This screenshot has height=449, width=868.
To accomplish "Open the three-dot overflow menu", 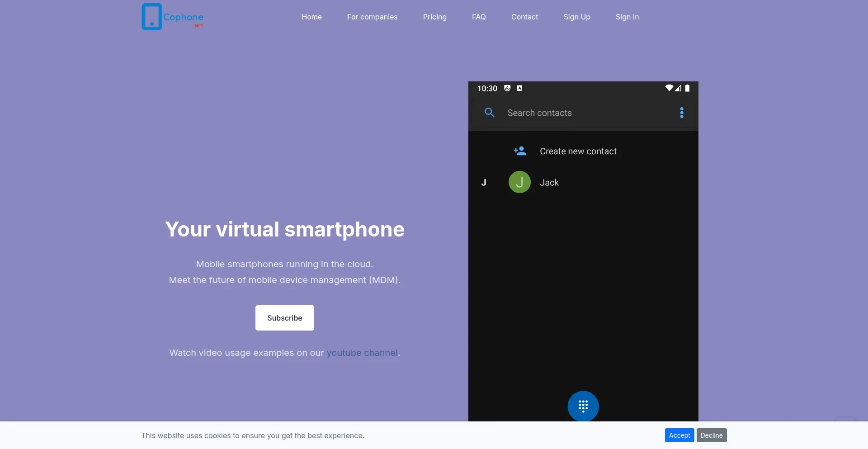I will [682, 113].
